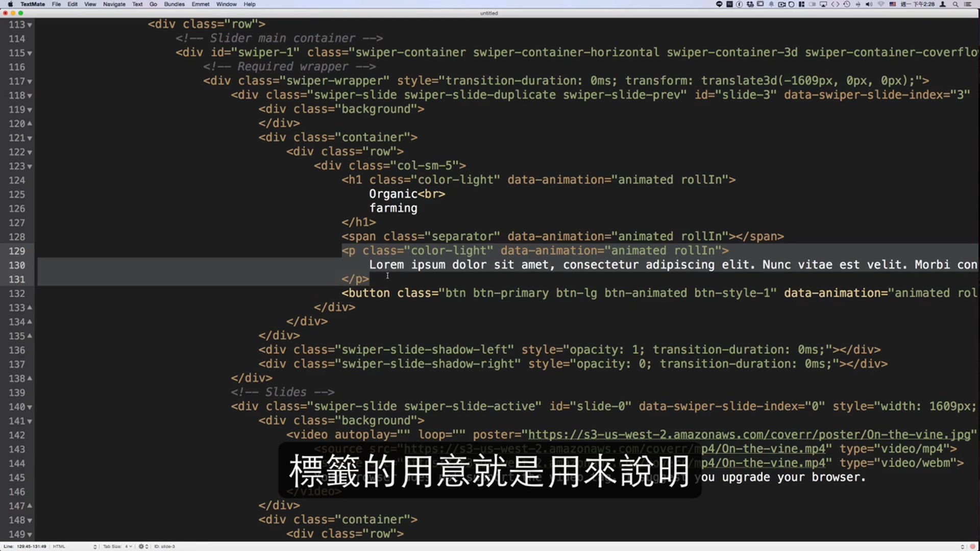Toggle the fold end marker at line 147
Screen dimensions: 980x551
[30, 506]
